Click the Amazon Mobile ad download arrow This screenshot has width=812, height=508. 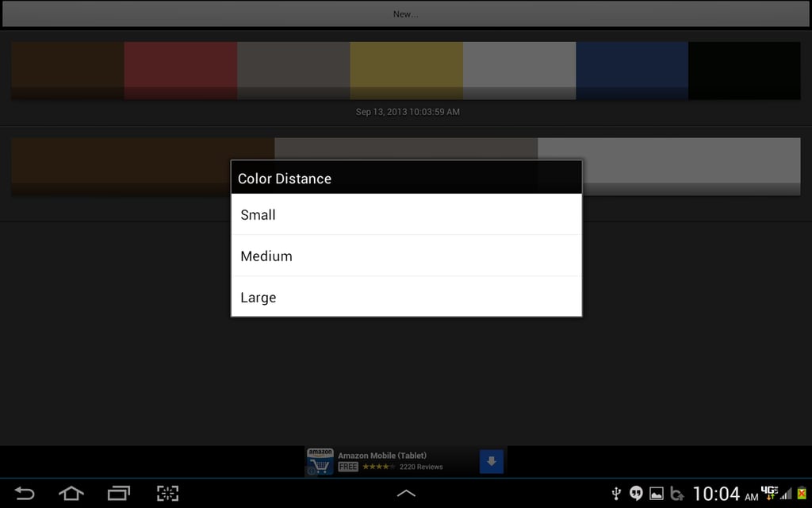pos(491,461)
